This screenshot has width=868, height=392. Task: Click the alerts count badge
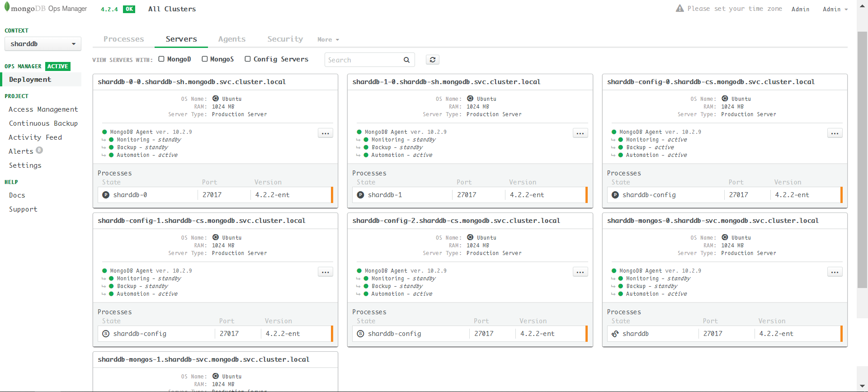point(39,150)
